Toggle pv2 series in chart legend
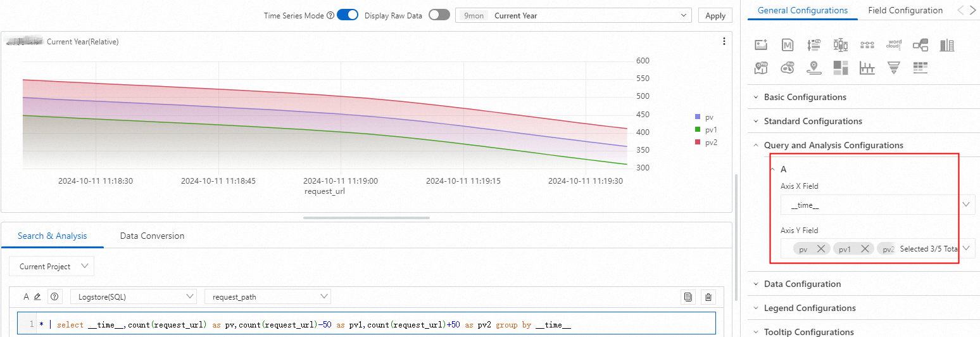Viewport: 980px width, 337px height. [707, 143]
